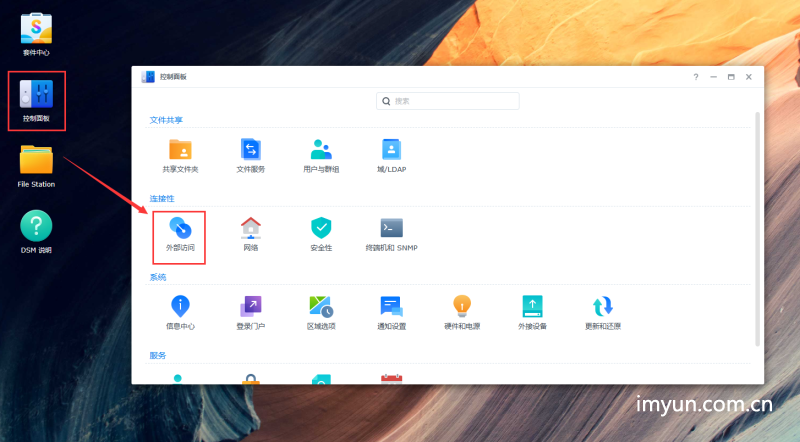Open 域/LDAP settings

[391, 156]
